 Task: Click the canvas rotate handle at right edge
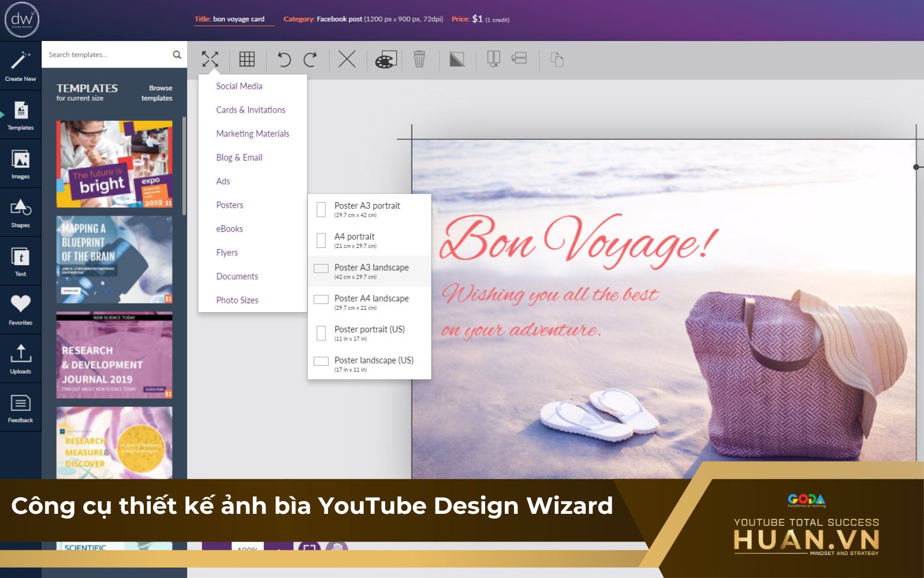[x=916, y=167]
